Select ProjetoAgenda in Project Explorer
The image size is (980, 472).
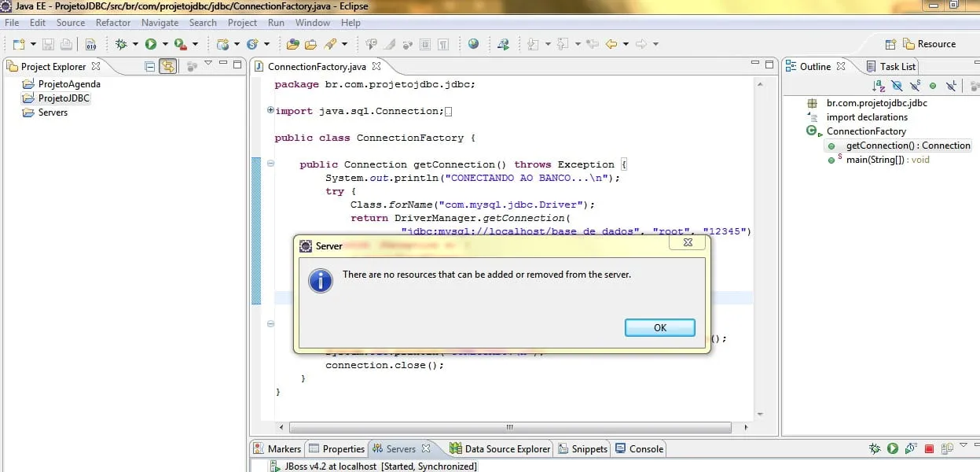pos(69,84)
